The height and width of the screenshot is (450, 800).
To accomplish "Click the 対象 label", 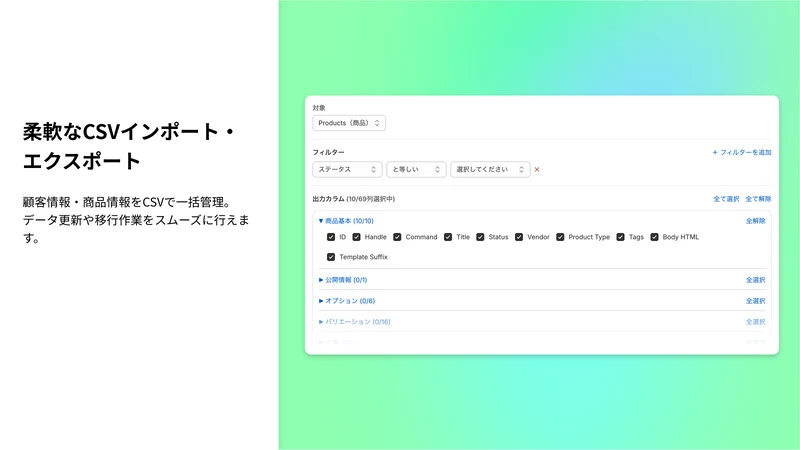I will coord(319,108).
